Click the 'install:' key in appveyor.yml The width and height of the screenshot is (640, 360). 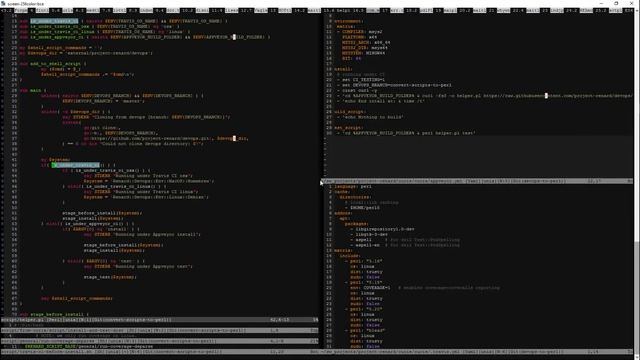click(343, 69)
